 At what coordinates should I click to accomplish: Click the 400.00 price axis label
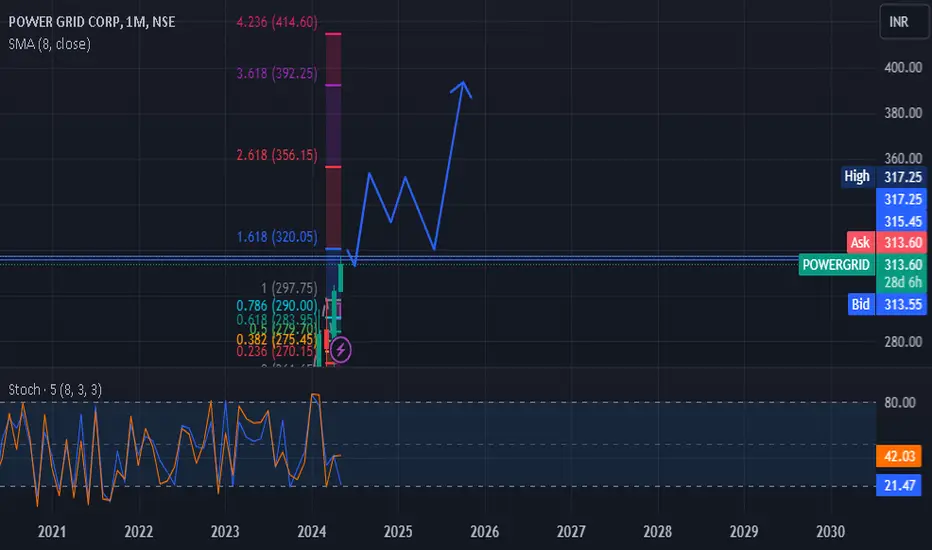[903, 67]
